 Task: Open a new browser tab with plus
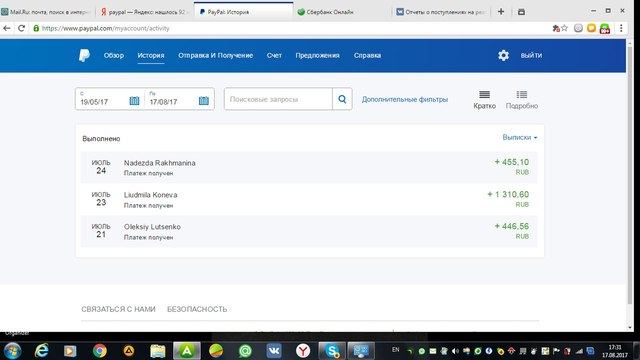pos(501,11)
